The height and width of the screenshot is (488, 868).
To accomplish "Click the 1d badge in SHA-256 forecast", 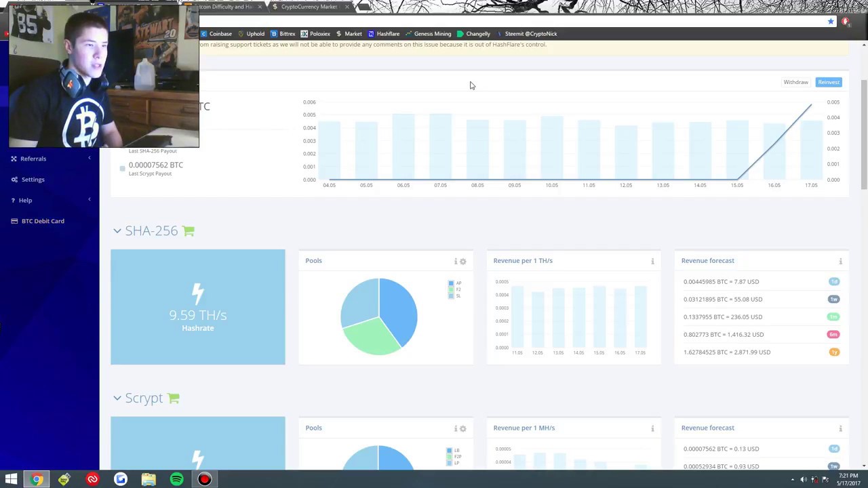I will pyautogui.click(x=833, y=281).
